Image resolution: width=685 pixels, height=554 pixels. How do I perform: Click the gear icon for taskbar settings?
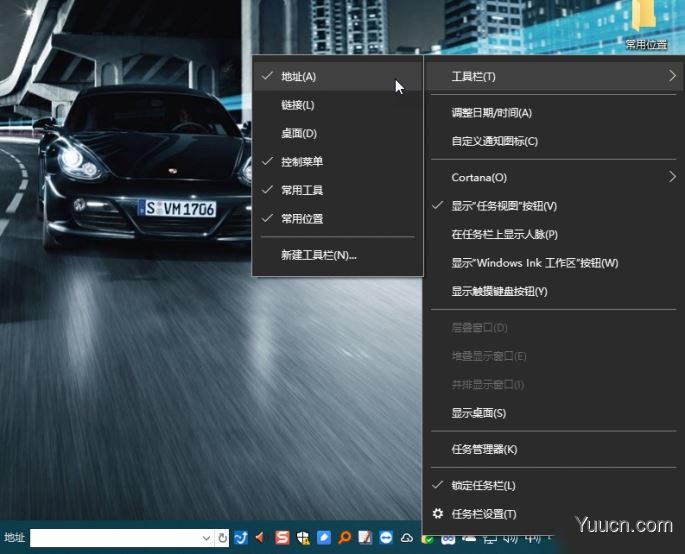pyautogui.click(x=438, y=514)
